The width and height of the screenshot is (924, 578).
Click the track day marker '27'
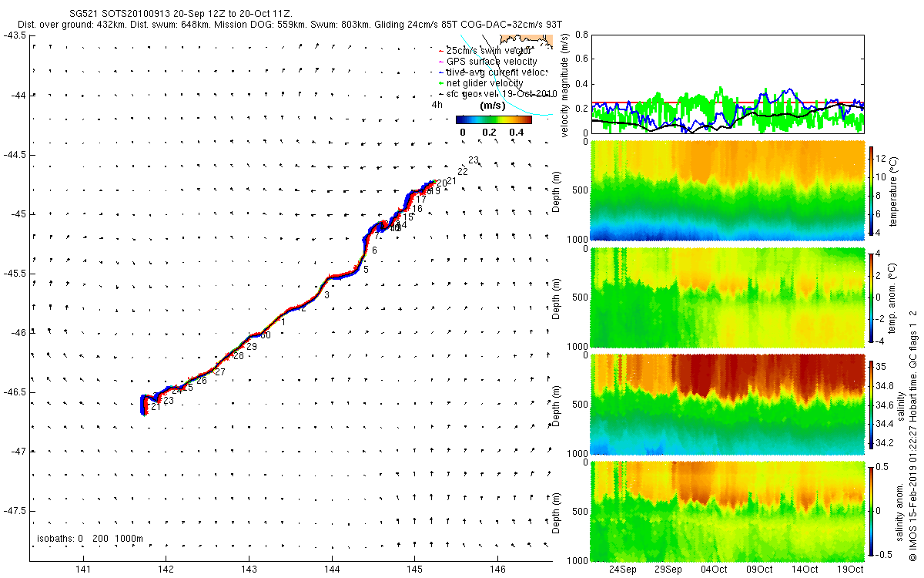coord(219,372)
